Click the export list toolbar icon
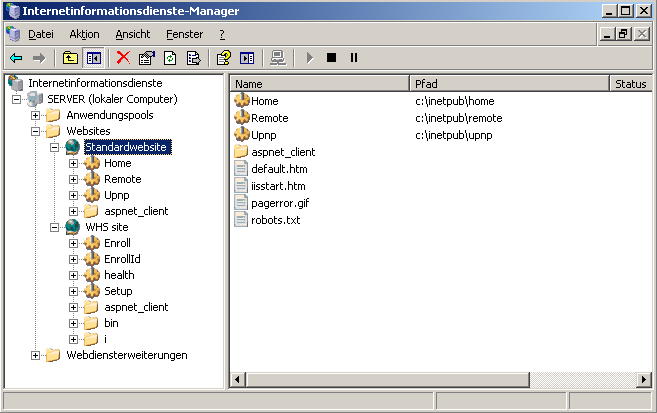657x413 pixels. click(x=193, y=58)
